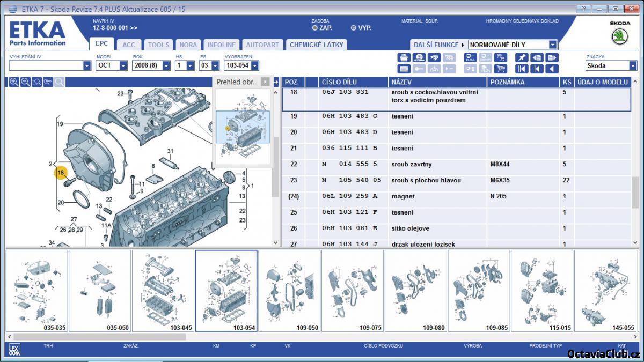The height and width of the screenshot is (362, 644).
Task: Click the pushpin icon
Action: click(521, 57)
